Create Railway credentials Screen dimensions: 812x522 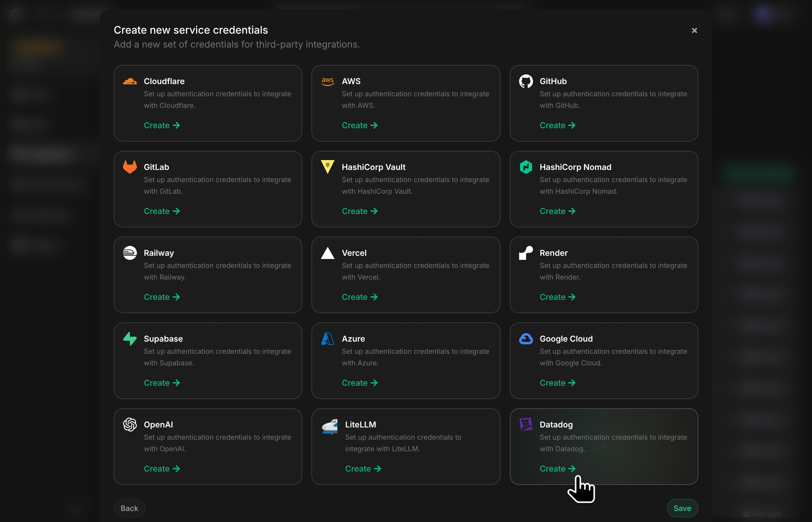[162, 297]
